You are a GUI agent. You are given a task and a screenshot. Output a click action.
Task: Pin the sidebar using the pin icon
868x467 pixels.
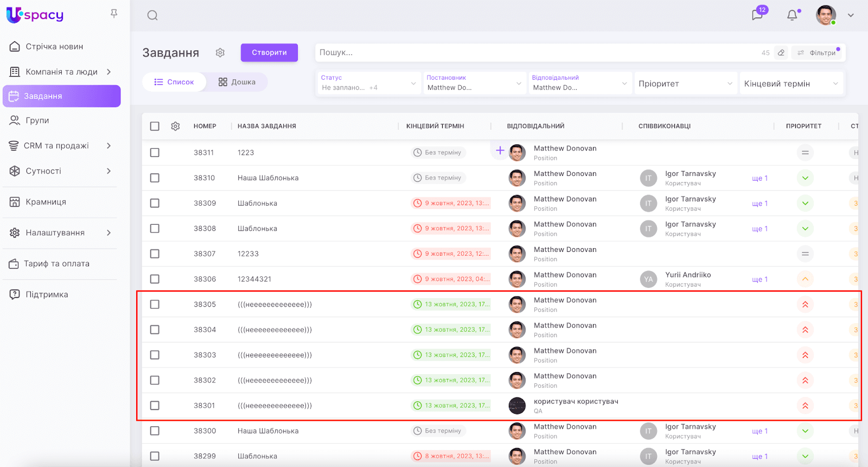tap(114, 14)
